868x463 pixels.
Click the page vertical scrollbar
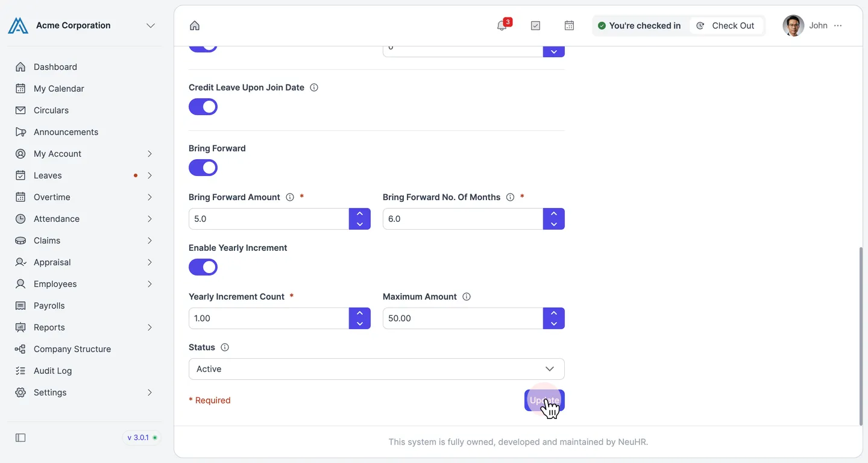[860, 336]
